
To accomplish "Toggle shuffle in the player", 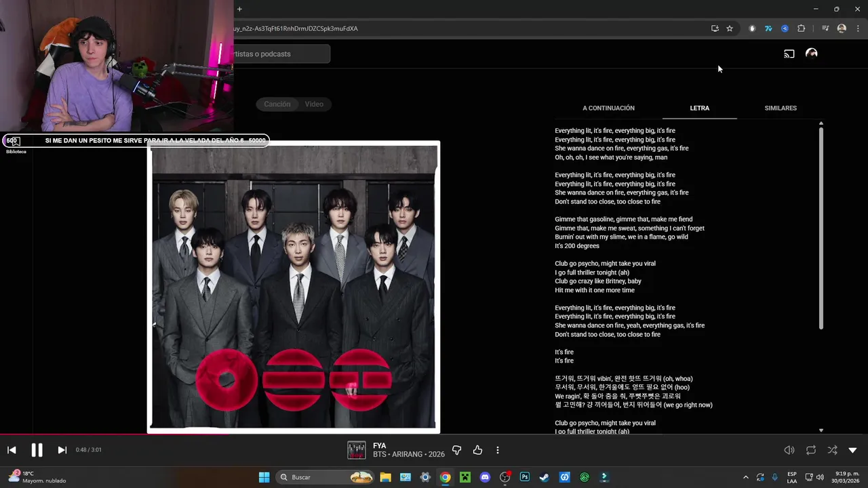I will 832,450.
